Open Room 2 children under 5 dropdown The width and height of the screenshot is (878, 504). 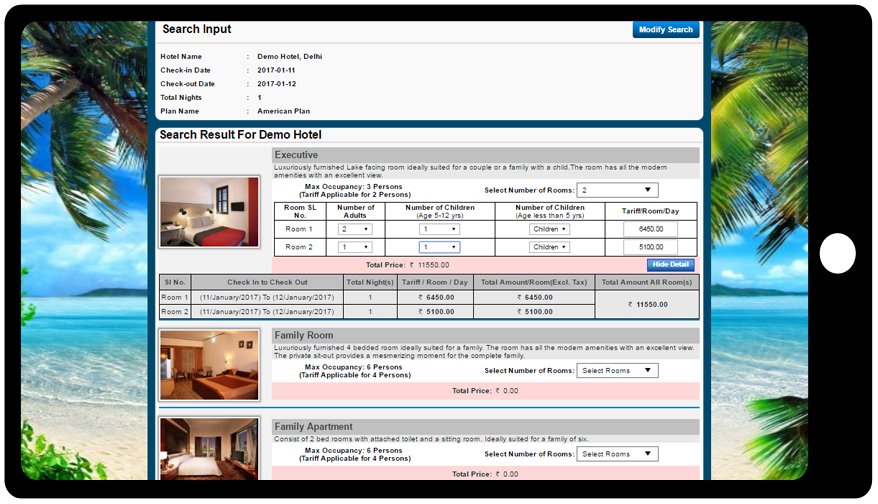pyautogui.click(x=549, y=247)
